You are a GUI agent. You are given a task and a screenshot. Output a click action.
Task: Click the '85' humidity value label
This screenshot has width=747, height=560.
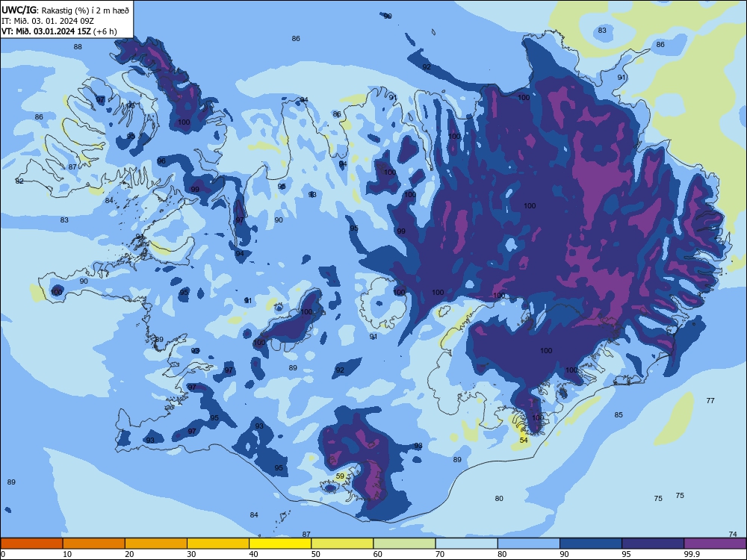[x=619, y=414]
